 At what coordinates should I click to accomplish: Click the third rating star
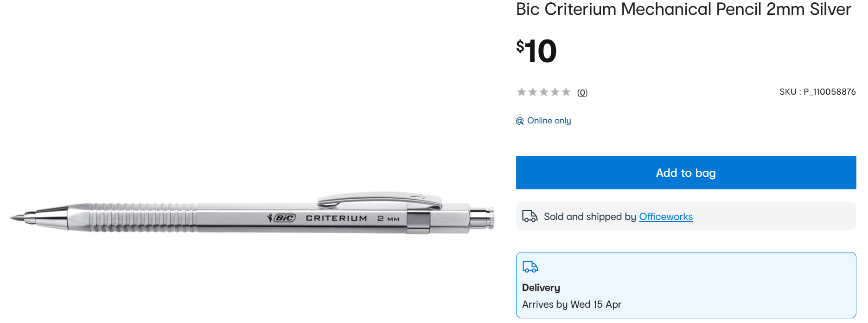[x=544, y=92]
